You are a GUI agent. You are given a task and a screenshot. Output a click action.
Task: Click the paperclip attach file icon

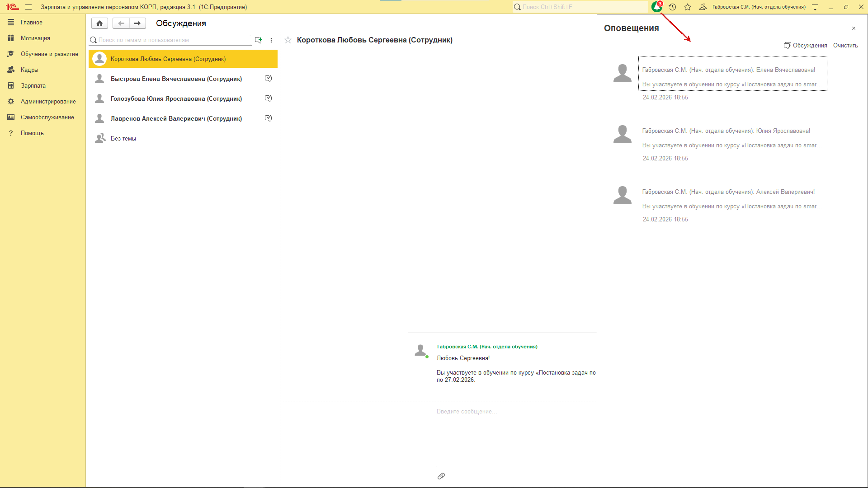(441, 476)
